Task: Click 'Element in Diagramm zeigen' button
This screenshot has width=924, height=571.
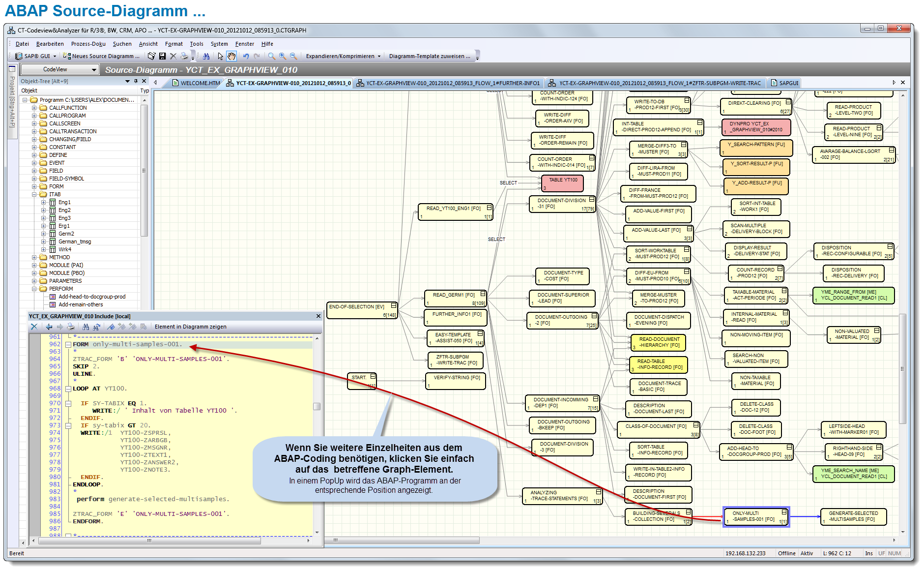Action: click(190, 327)
